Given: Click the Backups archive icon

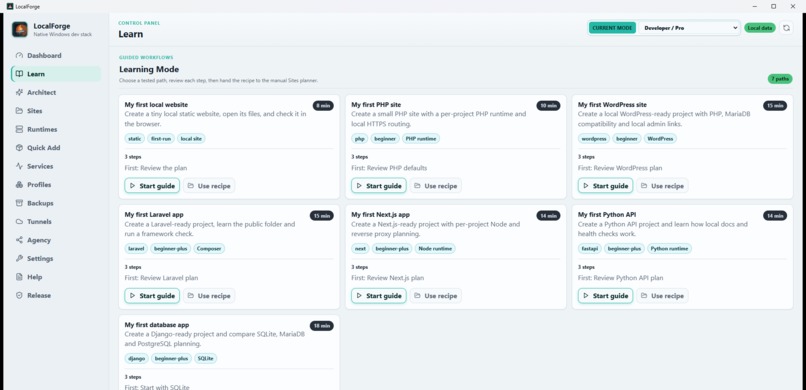Looking at the screenshot, I should click(20, 203).
